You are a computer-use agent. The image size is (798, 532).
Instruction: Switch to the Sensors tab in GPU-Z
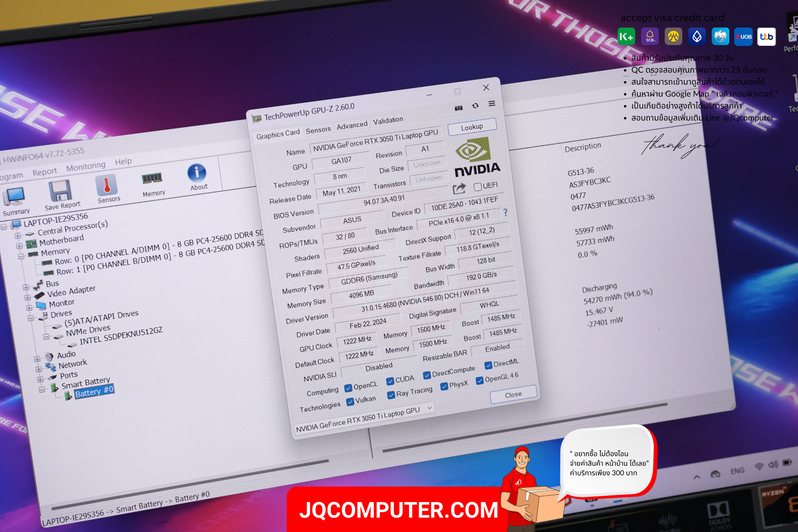318,130
